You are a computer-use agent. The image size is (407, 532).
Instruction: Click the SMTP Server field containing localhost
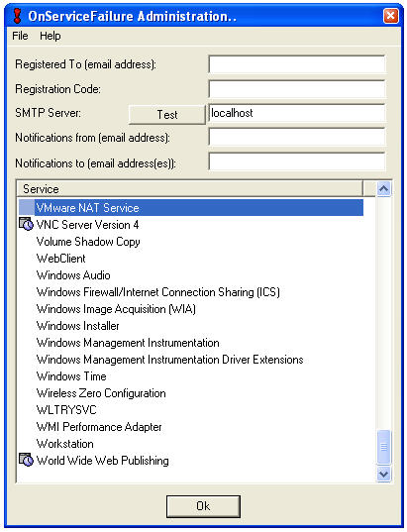[297, 113]
